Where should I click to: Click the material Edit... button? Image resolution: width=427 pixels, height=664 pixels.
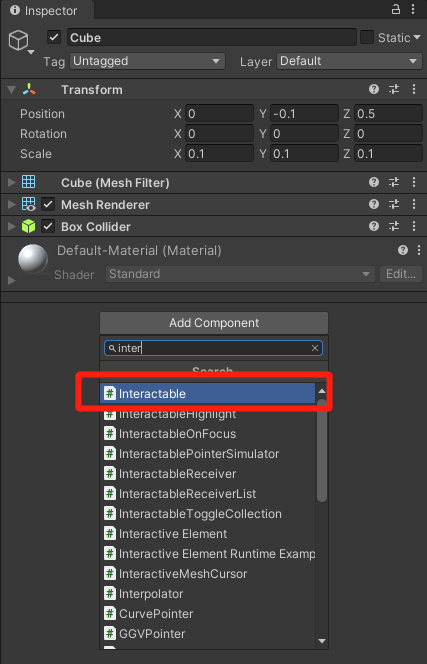coord(401,274)
